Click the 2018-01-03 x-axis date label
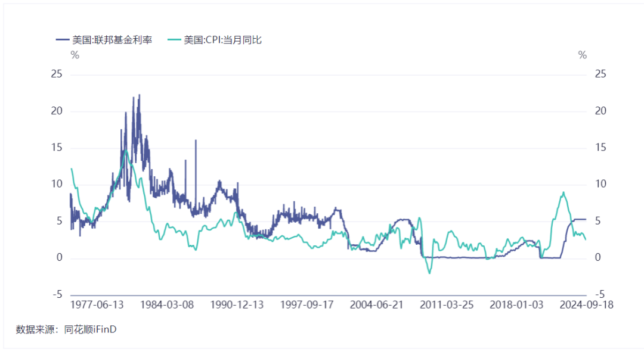Viewport: 644px width, 352px height. coord(516,305)
